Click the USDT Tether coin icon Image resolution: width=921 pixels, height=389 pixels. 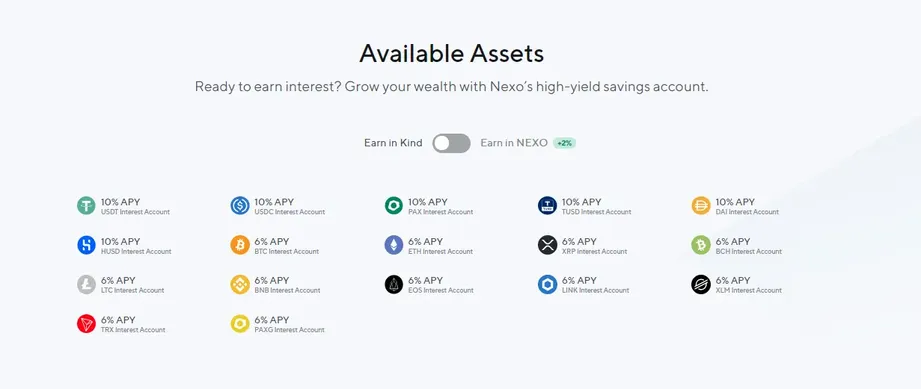(x=86, y=206)
